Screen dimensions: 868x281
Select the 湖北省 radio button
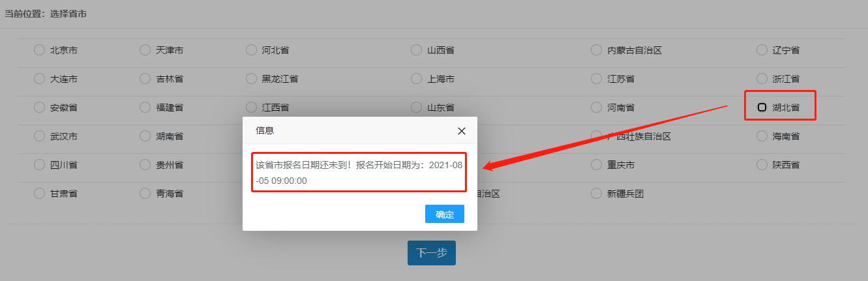[762, 107]
